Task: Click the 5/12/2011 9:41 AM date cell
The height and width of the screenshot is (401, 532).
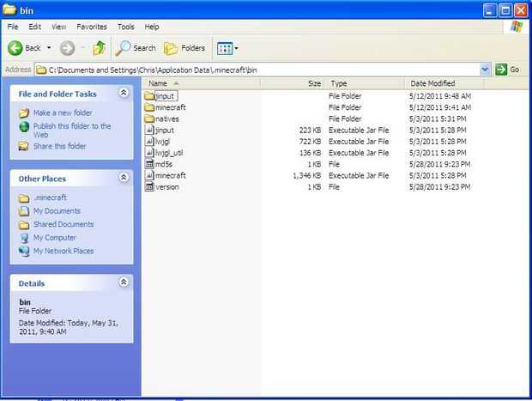Action: point(440,107)
